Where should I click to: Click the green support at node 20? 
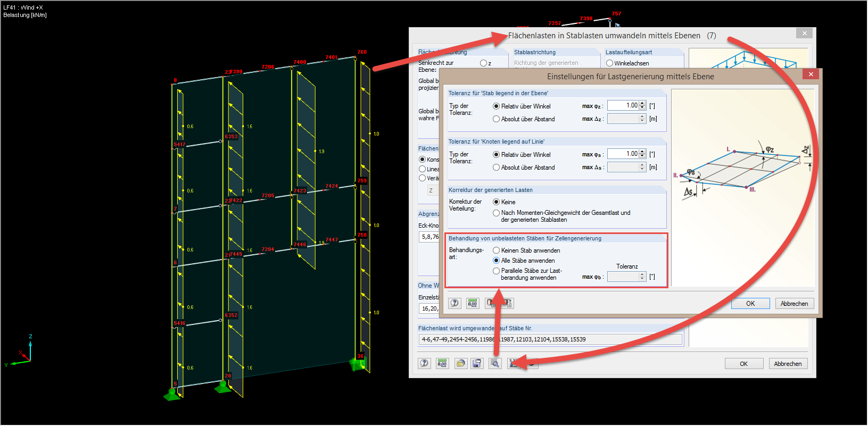click(223, 387)
